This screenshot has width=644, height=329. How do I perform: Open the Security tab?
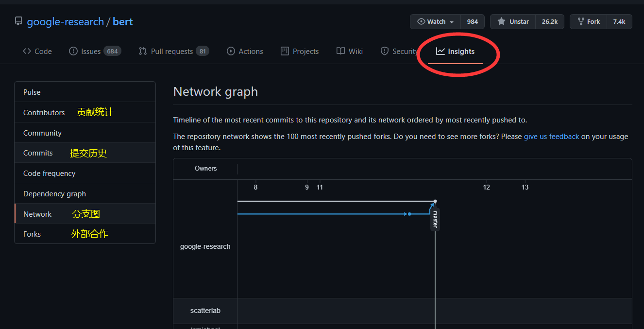(399, 51)
